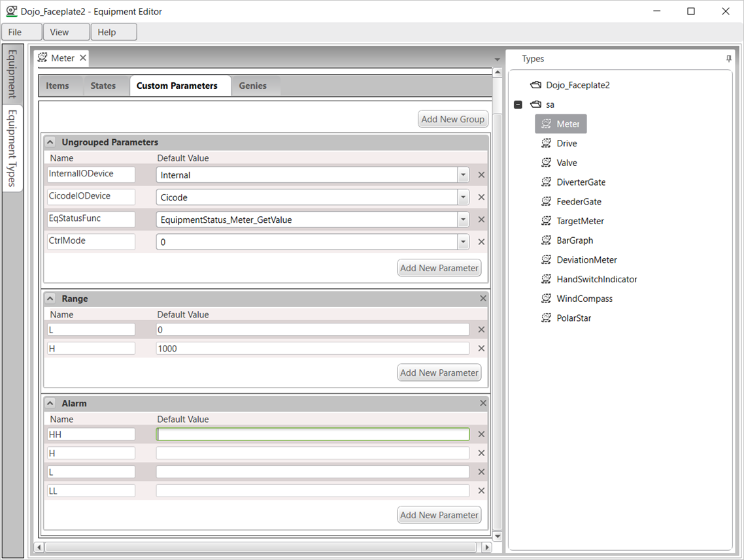
Task: Delete the EqStatusFunc parameter row
Action: [x=481, y=220]
